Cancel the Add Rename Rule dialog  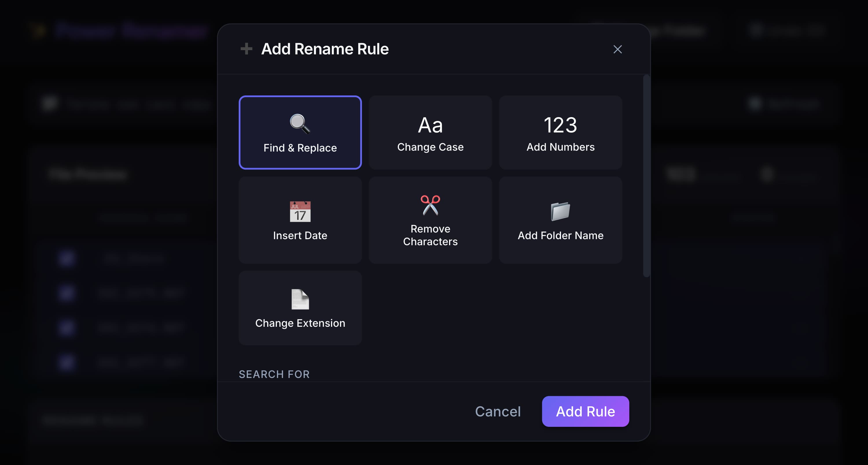498,412
